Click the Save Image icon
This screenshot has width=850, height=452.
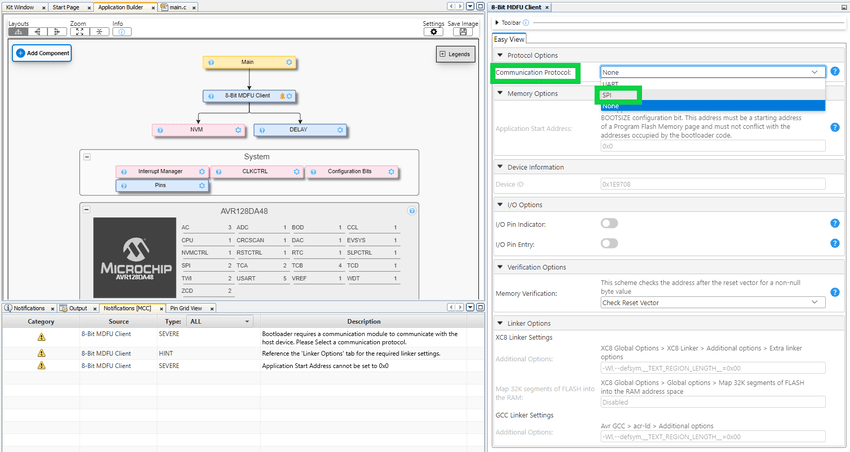(461, 32)
